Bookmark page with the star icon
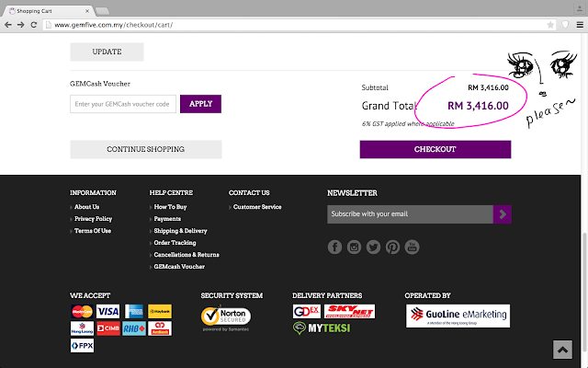 point(550,25)
